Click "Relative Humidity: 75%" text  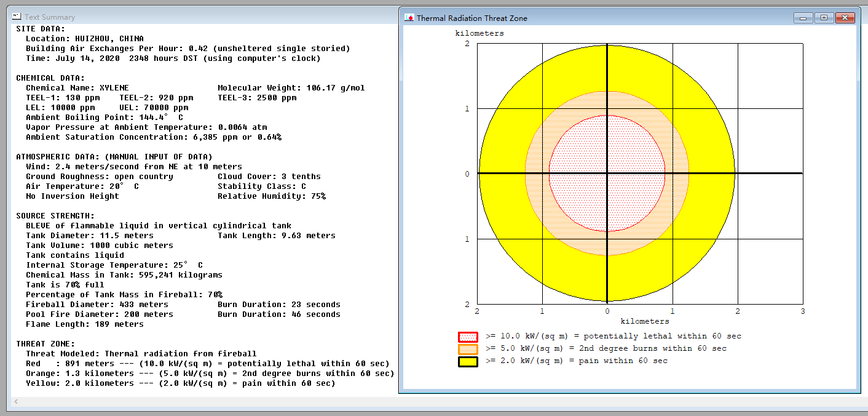point(272,196)
